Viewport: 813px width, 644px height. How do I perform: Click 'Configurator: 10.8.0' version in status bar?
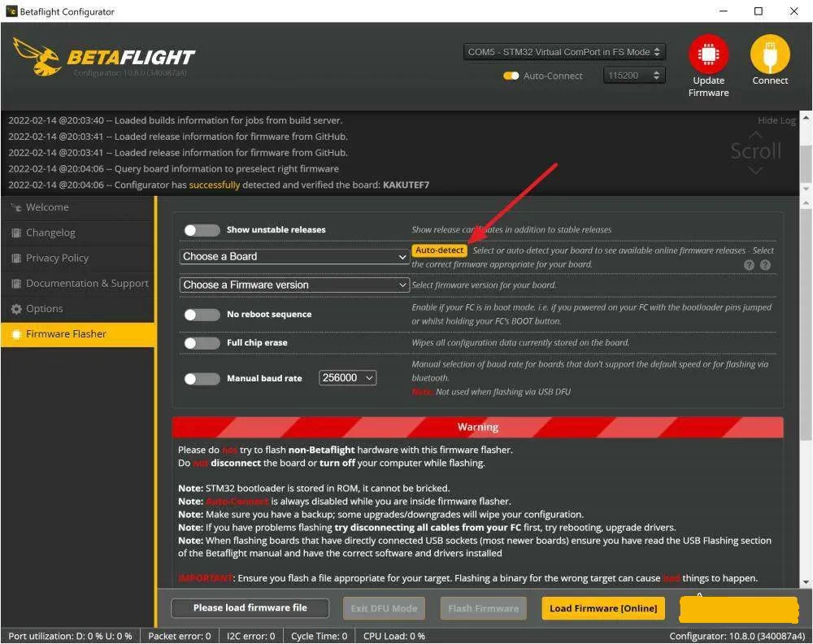(x=737, y=636)
